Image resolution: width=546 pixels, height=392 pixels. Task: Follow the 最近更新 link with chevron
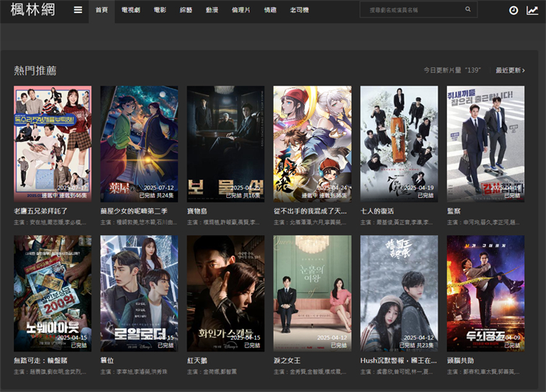(x=510, y=70)
